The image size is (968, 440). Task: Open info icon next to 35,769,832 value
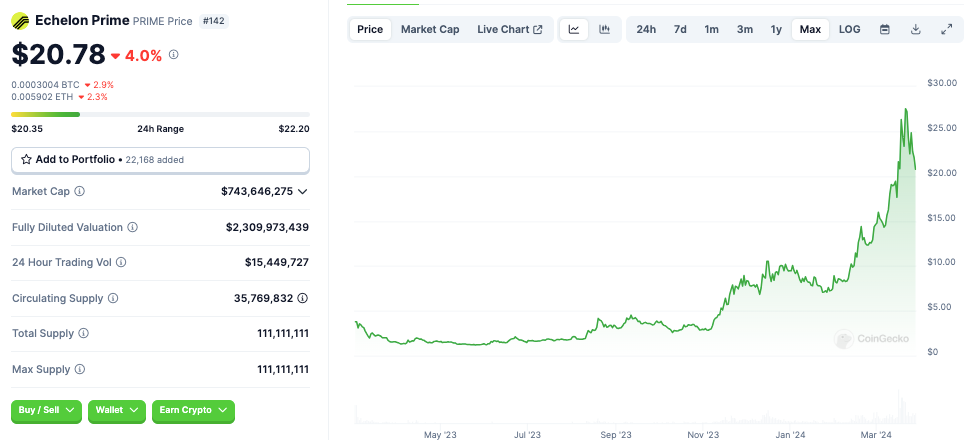point(302,298)
